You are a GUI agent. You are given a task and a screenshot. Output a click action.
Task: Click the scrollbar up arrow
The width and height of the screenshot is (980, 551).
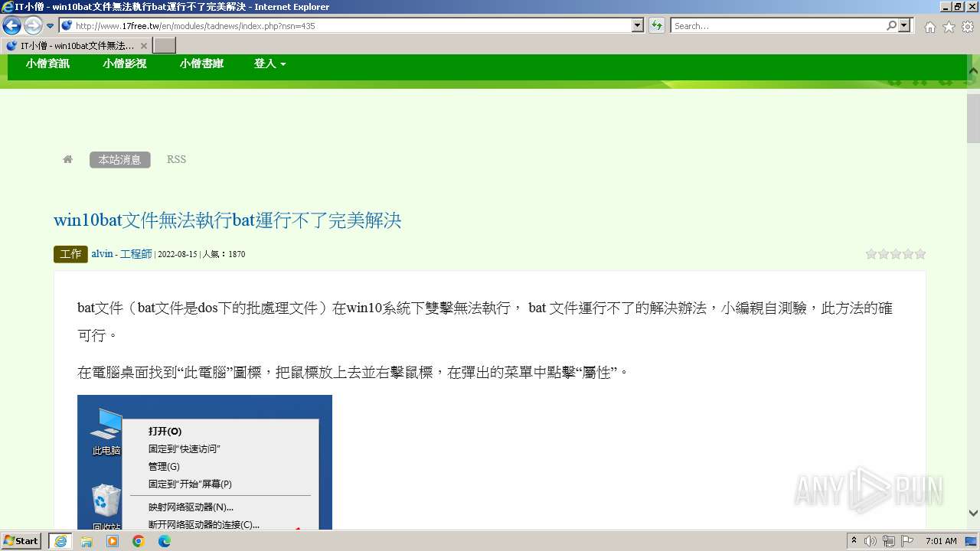[973, 71]
